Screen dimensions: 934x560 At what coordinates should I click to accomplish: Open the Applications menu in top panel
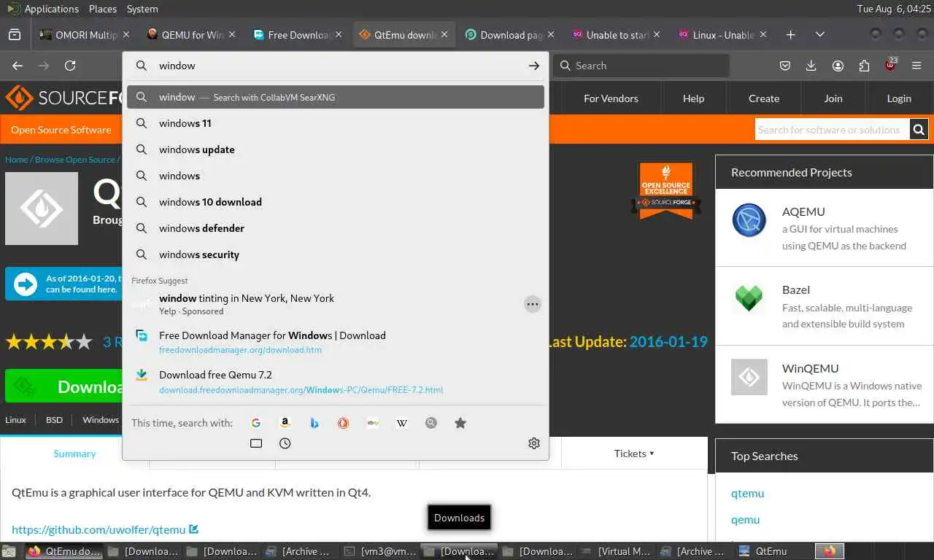(51, 9)
